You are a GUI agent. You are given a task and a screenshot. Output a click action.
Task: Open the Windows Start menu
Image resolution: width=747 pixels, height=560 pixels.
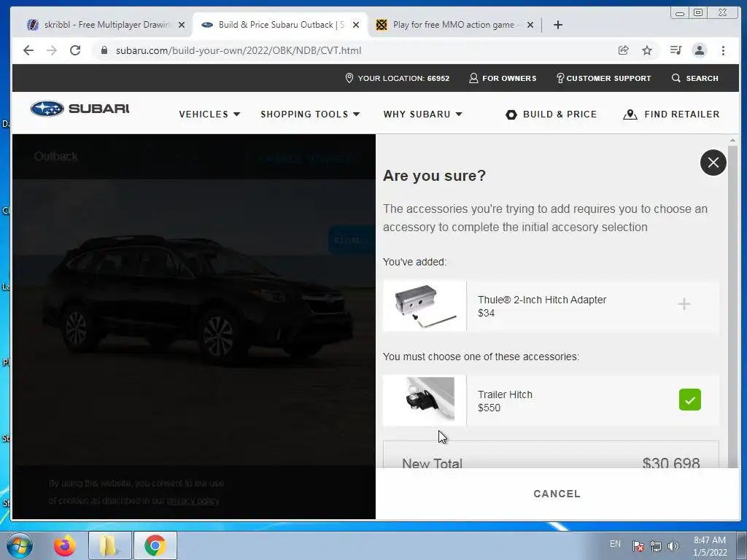pos(19,545)
